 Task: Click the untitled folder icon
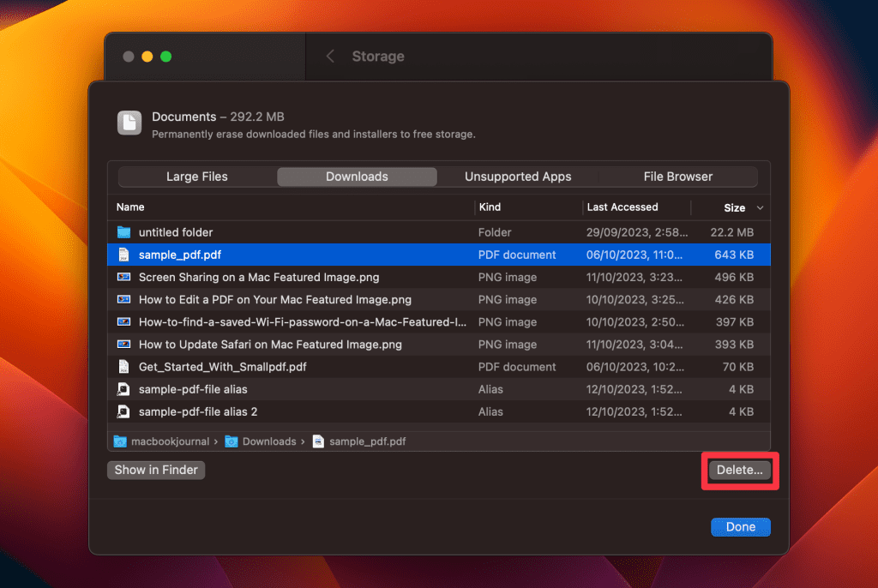point(123,232)
